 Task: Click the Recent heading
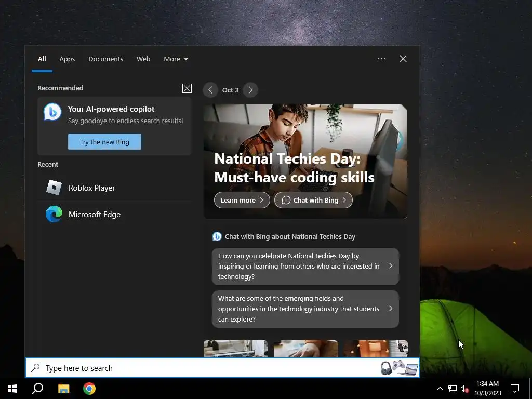pos(48,165)
